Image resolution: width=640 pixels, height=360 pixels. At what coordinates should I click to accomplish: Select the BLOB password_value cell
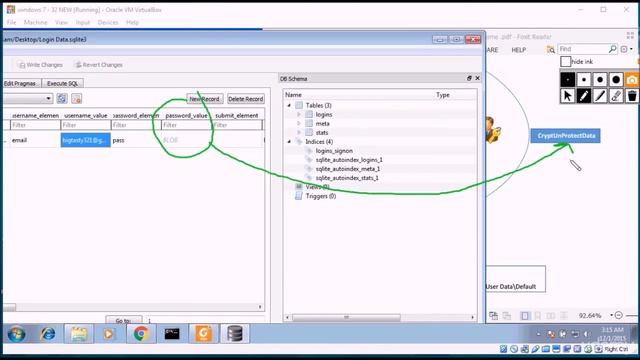pyautogui.click(x=186, y=140)
